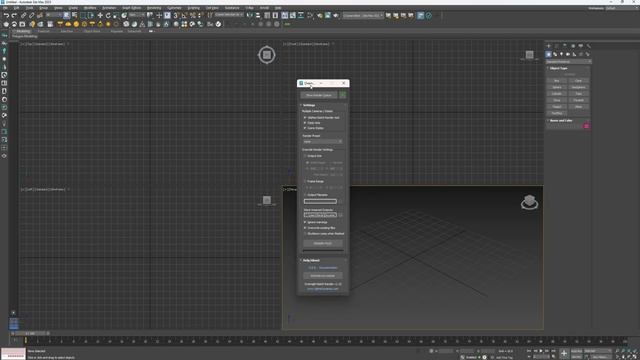Viewport: 640px width, 360px height.
Task: Click the Align tool icon
Action: pos(258,16)
